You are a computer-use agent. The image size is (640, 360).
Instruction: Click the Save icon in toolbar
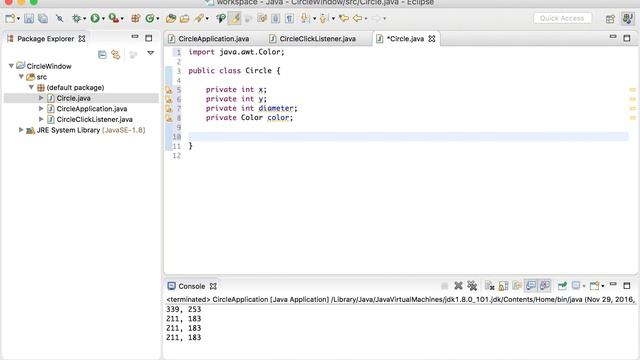[x=29, y=18]
